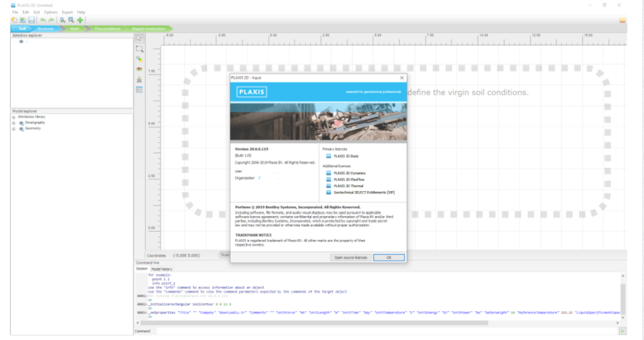This screenshot has height=340, width=644.
Task: Click the Attributes library label
Action: [31, 117]
